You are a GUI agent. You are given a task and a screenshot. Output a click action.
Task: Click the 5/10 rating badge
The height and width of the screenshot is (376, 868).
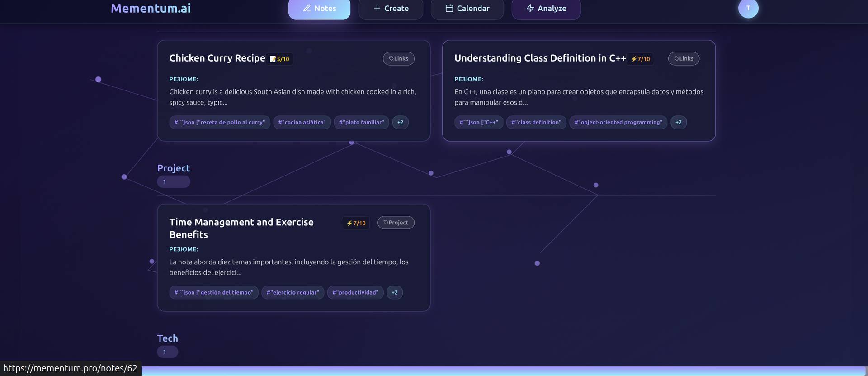point(280,59)
